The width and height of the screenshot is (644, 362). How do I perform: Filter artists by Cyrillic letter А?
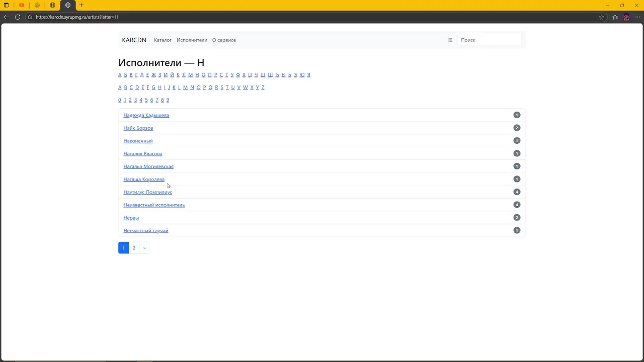[120, 75]
